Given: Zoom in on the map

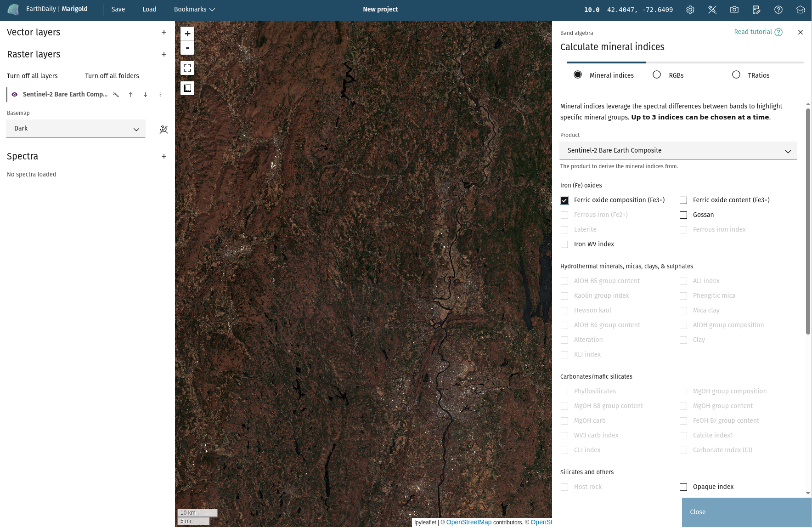Looking at the screenshot, I should click(187, 34).
